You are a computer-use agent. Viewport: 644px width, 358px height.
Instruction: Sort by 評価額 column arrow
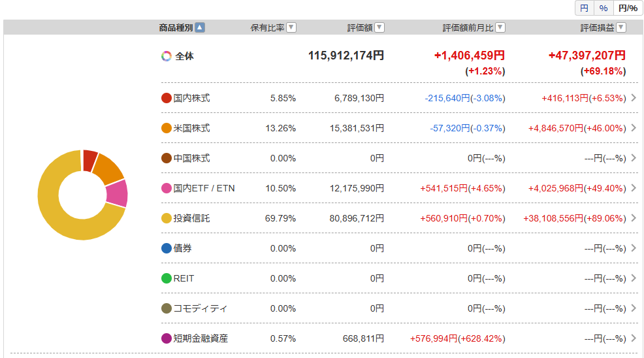click(379, 27)
